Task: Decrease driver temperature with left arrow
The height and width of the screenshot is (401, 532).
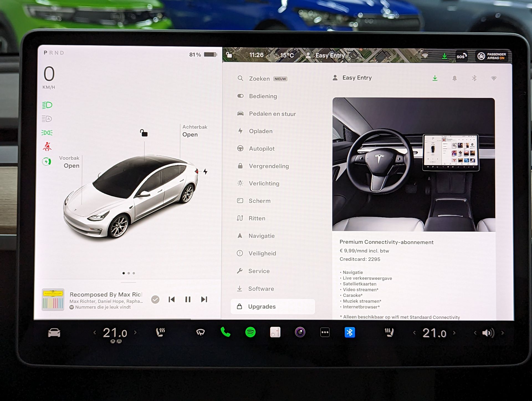Action: (95, 332)
